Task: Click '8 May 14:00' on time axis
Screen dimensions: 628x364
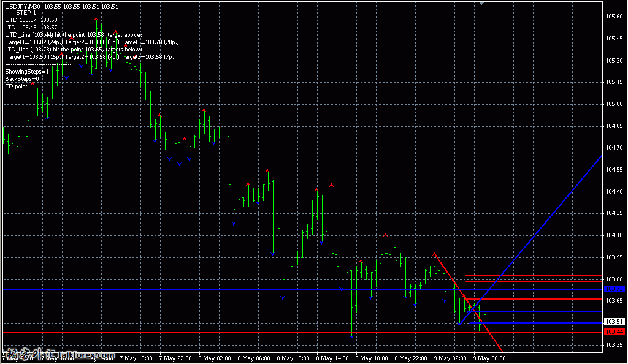Action: 332,358
